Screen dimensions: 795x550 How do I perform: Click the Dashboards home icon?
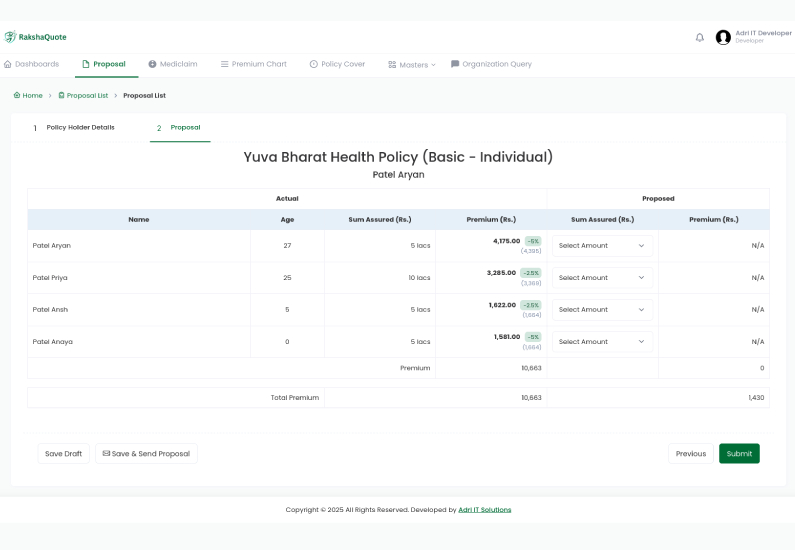pos(8,64)
